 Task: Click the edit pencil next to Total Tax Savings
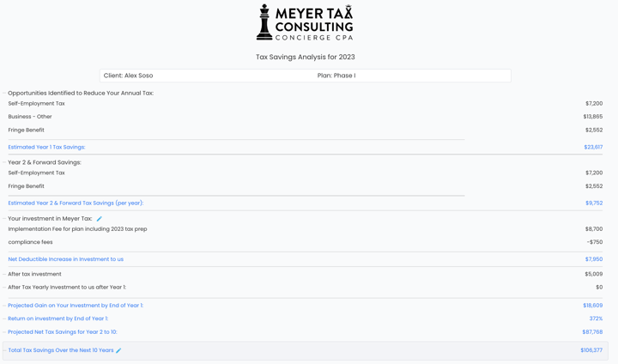pyautogui.click(x=118, y=350)
